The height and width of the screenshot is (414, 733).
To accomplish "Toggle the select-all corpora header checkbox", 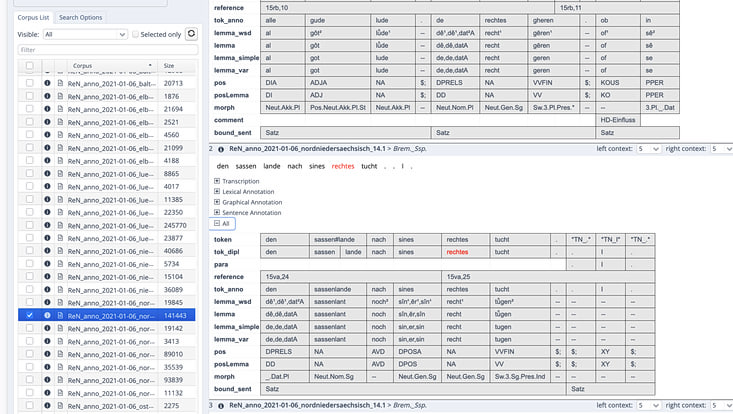I will [x=29, y=65].
